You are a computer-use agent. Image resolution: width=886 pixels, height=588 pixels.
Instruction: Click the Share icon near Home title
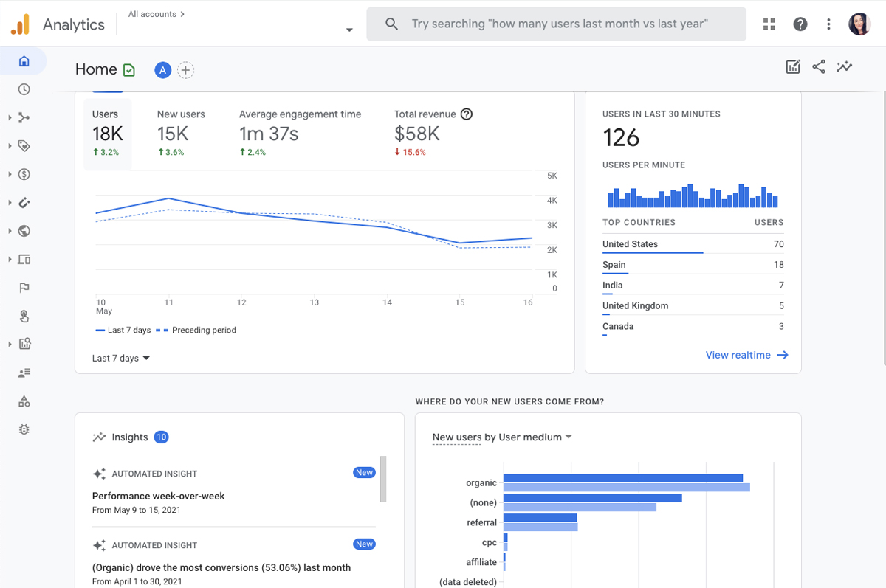(x=819, y=67)
